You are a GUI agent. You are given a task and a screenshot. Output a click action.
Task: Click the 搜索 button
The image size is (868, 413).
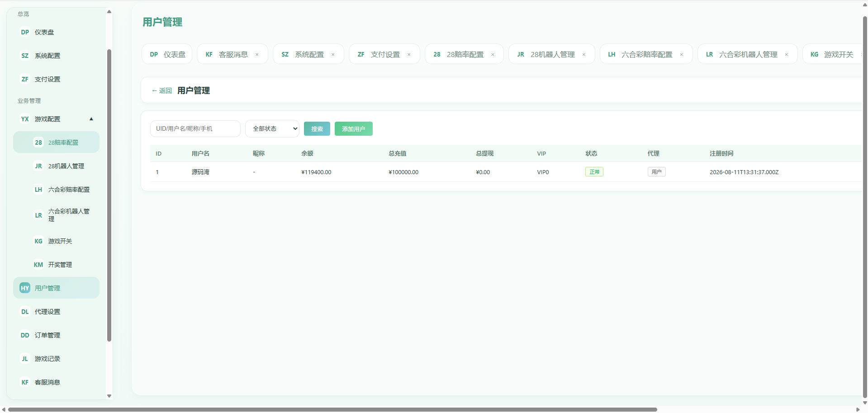[x=317, y=129]
